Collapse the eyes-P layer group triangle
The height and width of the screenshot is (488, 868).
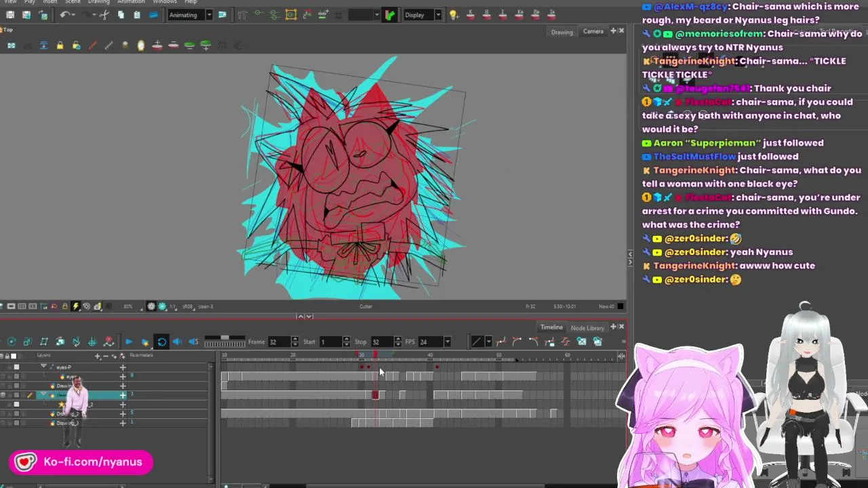coord(44,367)
